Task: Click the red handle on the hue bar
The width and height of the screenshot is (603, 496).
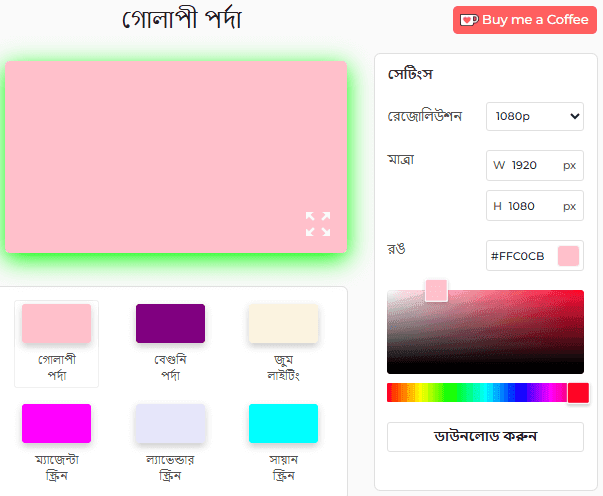Action: [578, 393]
